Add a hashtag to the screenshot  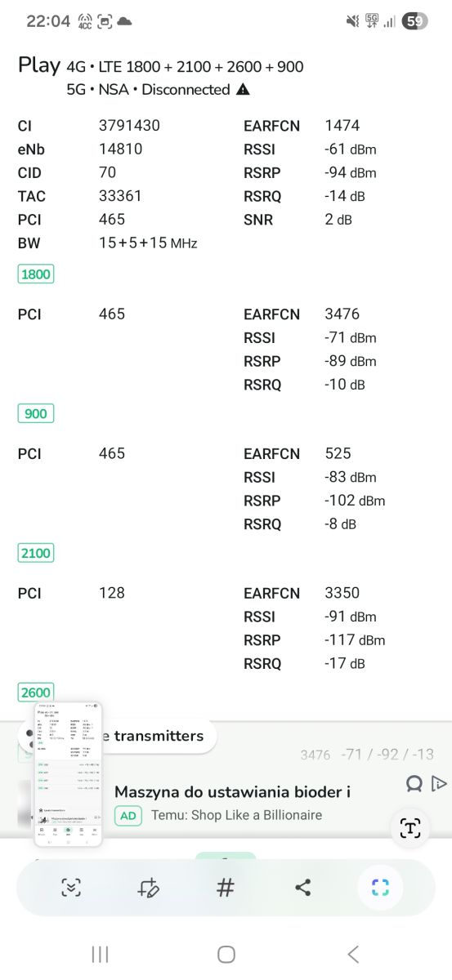(226, 888)
